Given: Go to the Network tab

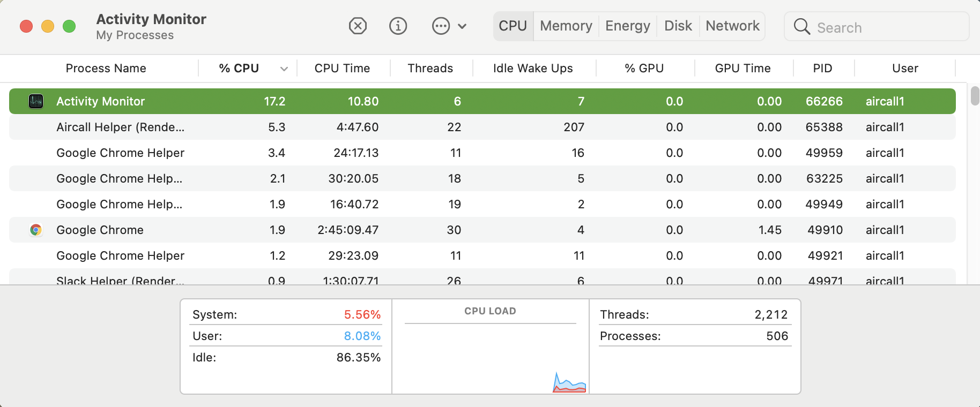Looking at the screenshot, I should 733,26.
